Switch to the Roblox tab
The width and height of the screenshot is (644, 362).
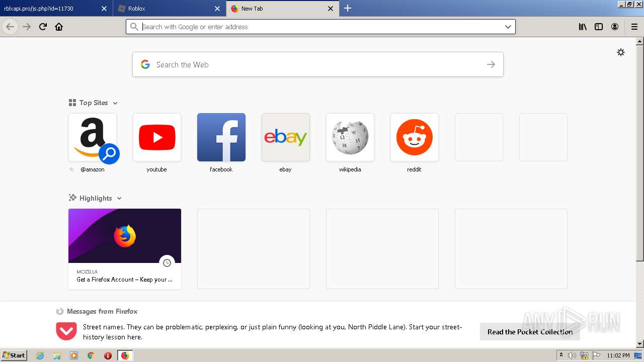(170, 8)
